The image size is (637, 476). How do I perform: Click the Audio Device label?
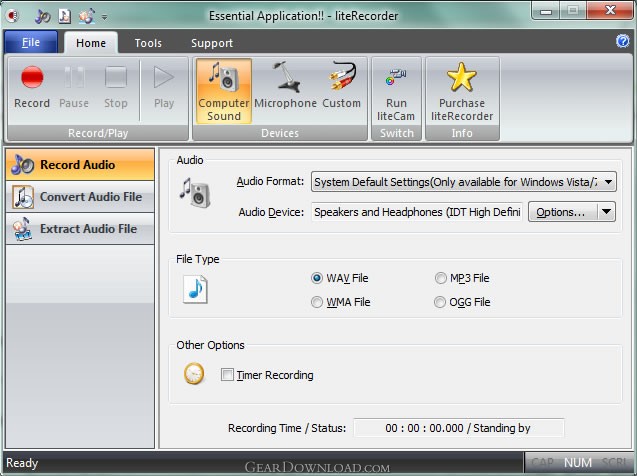[x=271, y=212]
